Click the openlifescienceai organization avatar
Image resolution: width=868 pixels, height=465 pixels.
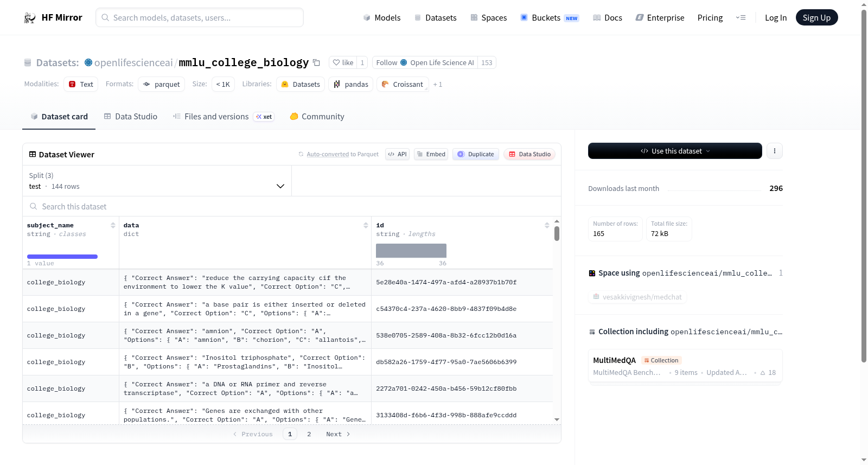point(88,62)
